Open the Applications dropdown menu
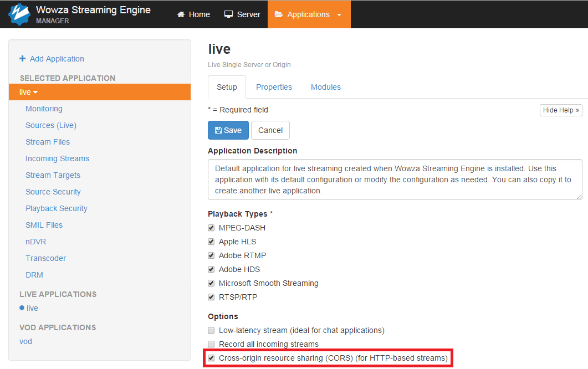The width and height of the screenshot is (588, 369). (309, 14)
